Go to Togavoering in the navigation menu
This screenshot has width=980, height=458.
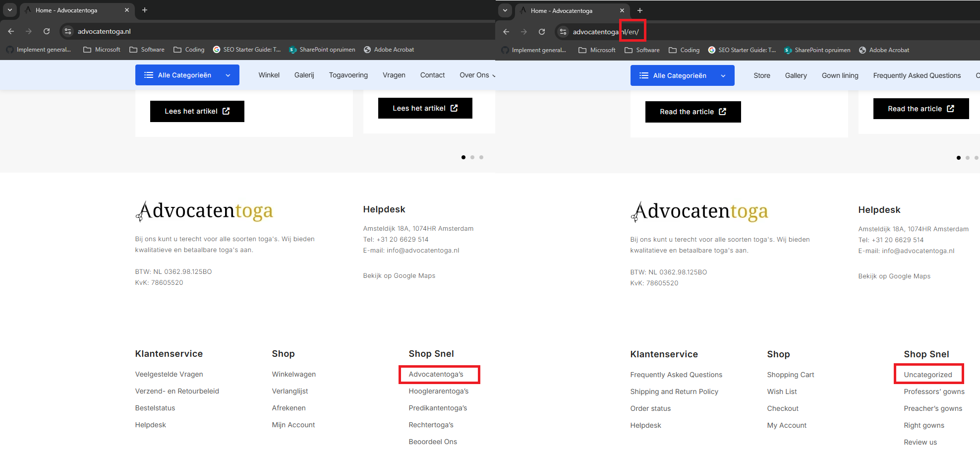coord(348,75)
